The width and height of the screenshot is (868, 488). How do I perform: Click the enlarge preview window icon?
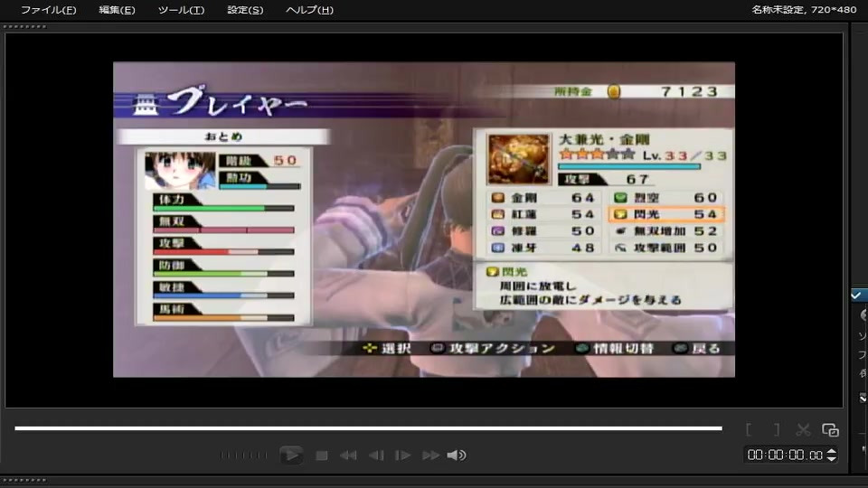point(830,430)
